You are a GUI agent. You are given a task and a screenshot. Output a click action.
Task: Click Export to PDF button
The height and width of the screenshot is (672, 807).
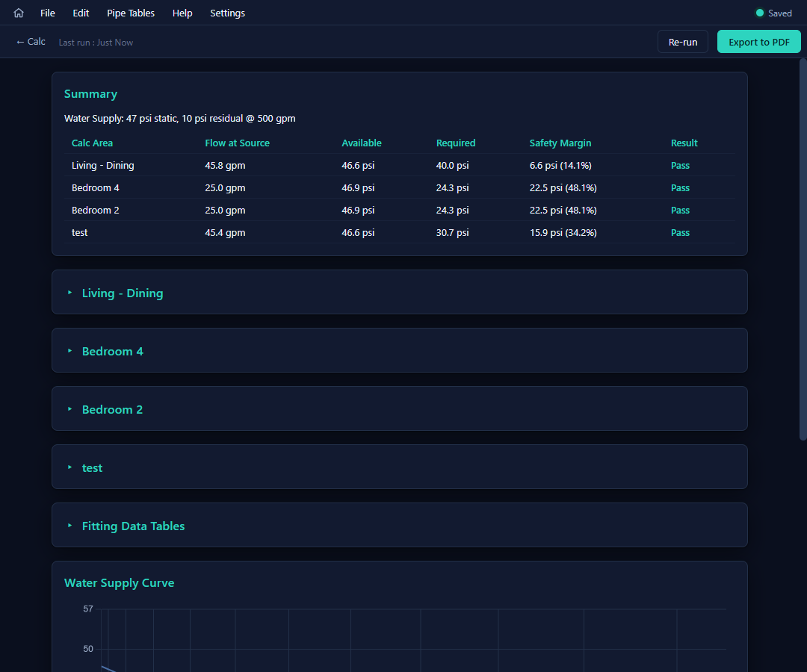coord(758,42)
